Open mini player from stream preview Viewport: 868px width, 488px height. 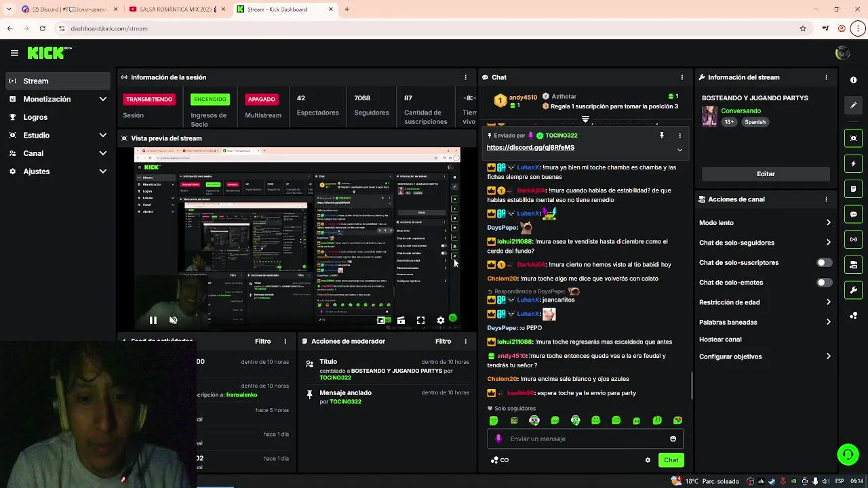[x=381, y=321]
